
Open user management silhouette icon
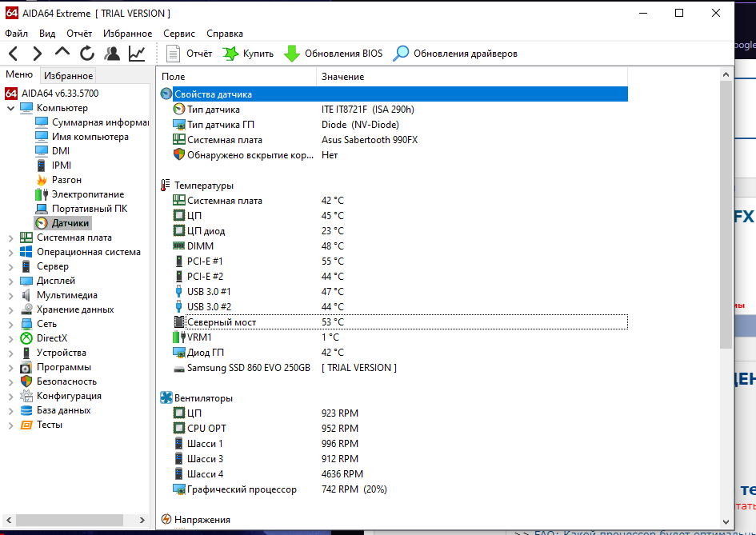click(x=112, y=54)
